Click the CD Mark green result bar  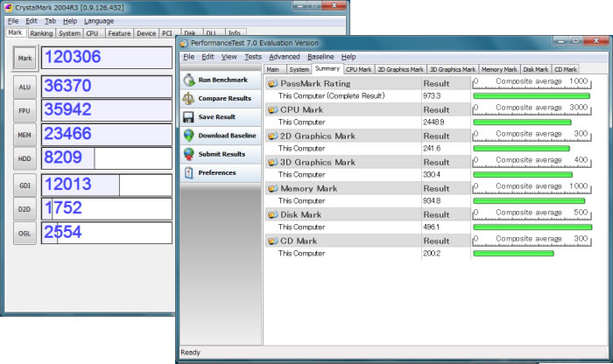click(x=513, y=254)
